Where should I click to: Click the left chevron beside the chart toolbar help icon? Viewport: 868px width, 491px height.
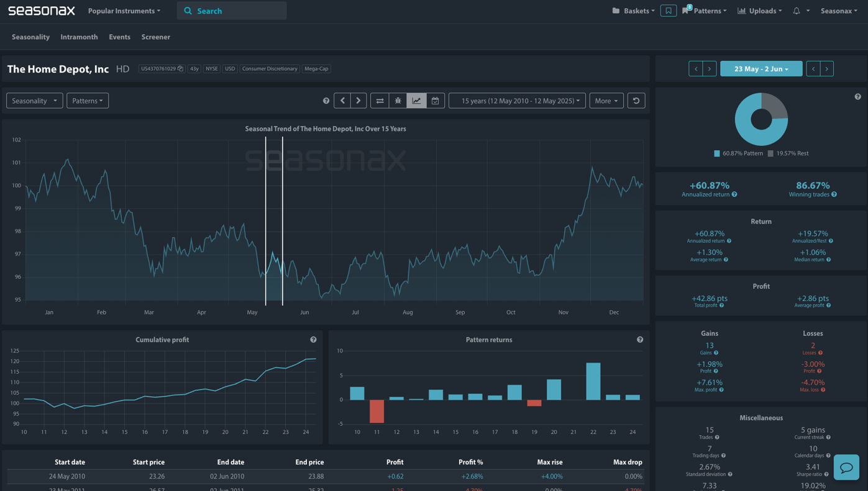[x=342, y=101]
